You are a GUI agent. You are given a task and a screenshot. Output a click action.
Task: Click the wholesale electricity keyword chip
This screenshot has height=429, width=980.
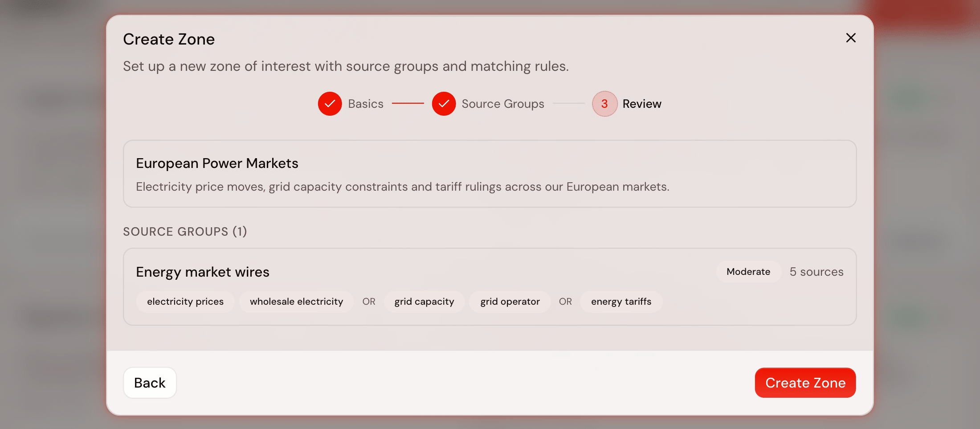click(297, 302)
